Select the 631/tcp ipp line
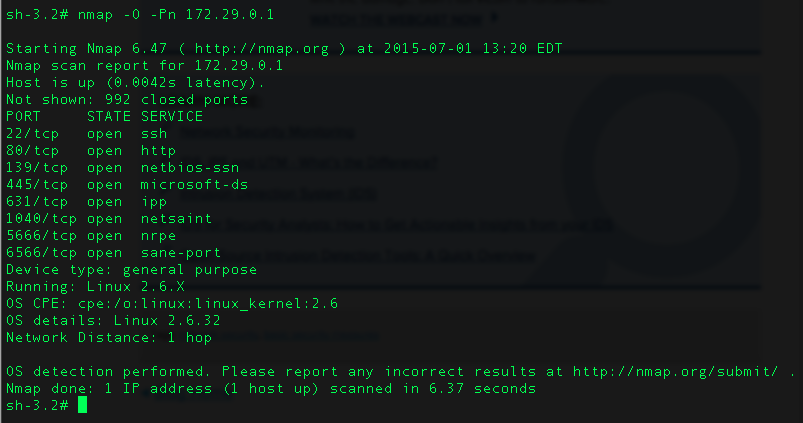Viewport: 803px width, 423px height. pyautogui.click(x=87, y=202)
